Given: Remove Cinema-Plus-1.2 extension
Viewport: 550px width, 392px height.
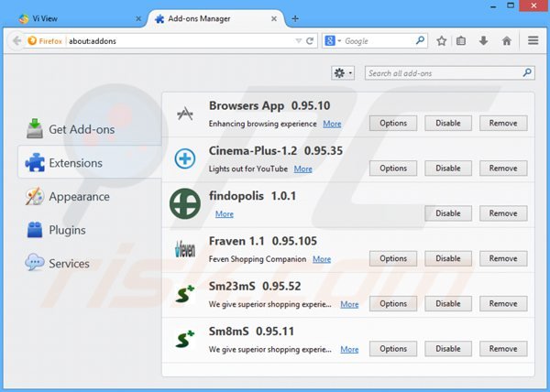Looking at the screenshot, I should click(503, 169).
